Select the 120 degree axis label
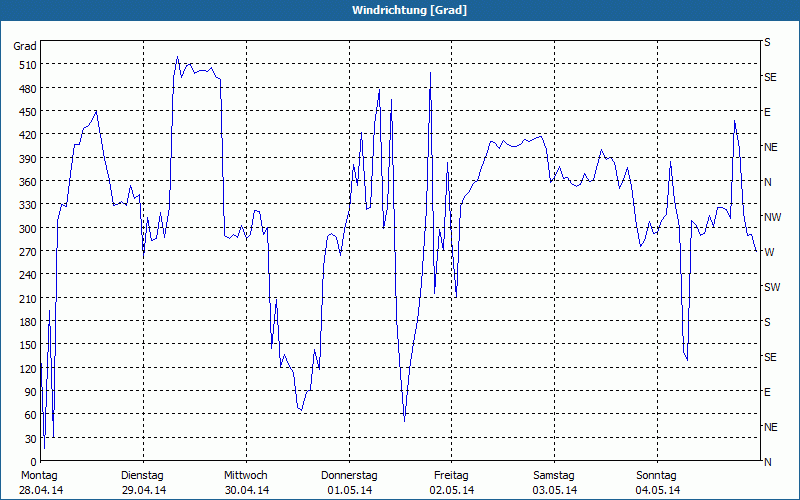Image resolution: width=800 pixels, height=500 pixels. [x=28, y=369]
